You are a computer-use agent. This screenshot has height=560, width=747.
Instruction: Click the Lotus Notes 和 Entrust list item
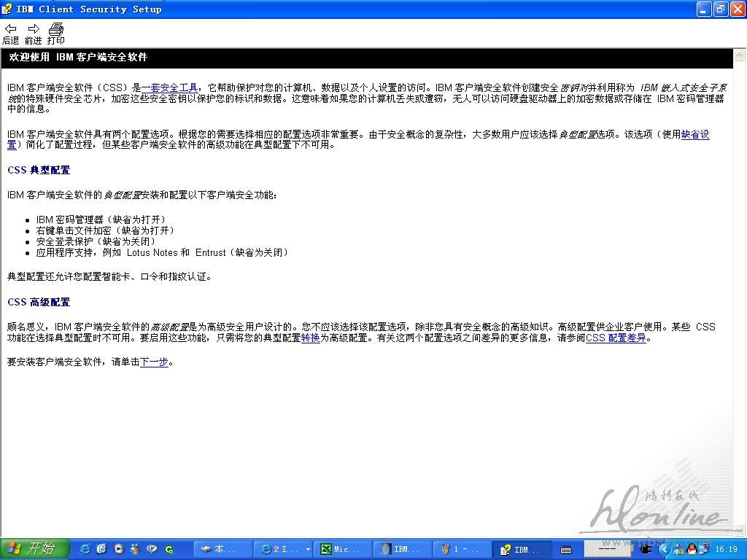pyautogui.click(x=162, y=252)
